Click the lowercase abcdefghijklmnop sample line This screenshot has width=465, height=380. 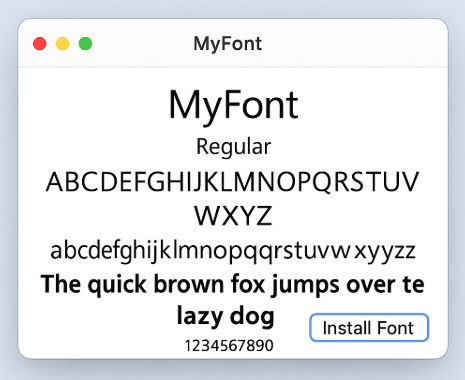[x=233, y=251]
